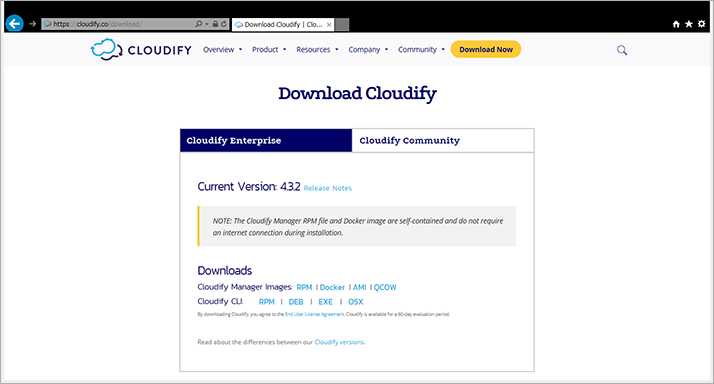Download the Cloudify CLI OSX package
Image resolution: width=714 pixels, height=384 pixels.
click(356, 302)
